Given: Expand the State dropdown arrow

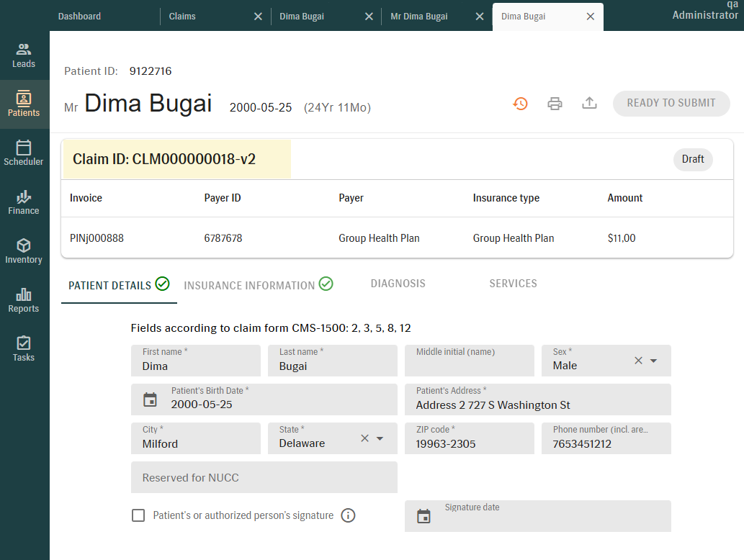Looking at the screenshot, I should pyautogui.click(x=380, y=438).
